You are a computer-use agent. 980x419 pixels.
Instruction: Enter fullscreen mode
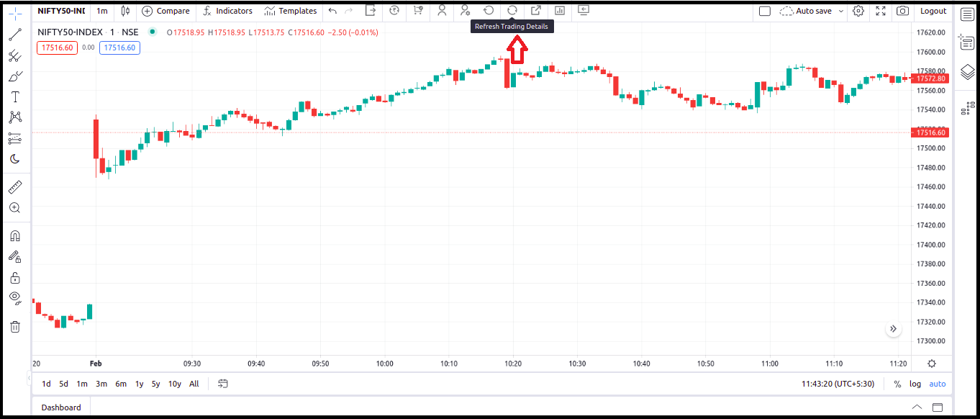click(x=881, y=11)
